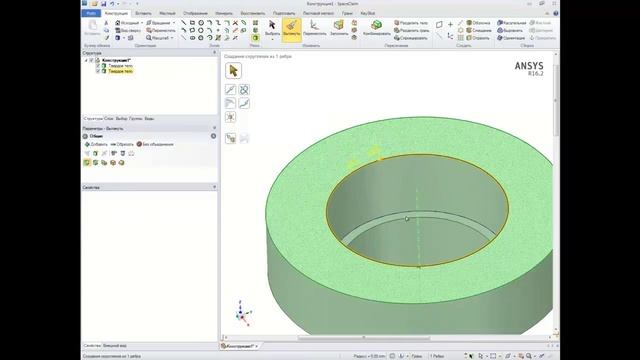Viewport: 640px width, 360px height.
Task: Click the highlighted first pull option icon
Action: (87, 163)
